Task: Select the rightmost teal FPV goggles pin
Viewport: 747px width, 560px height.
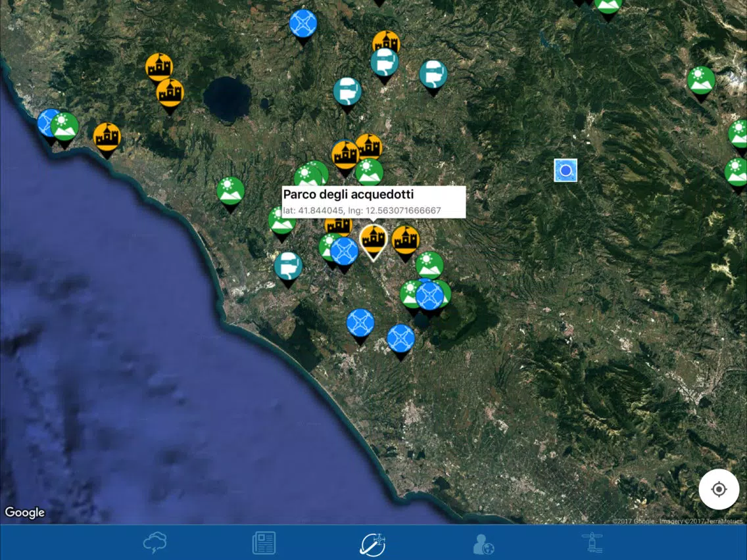Action: click(433, 74)
